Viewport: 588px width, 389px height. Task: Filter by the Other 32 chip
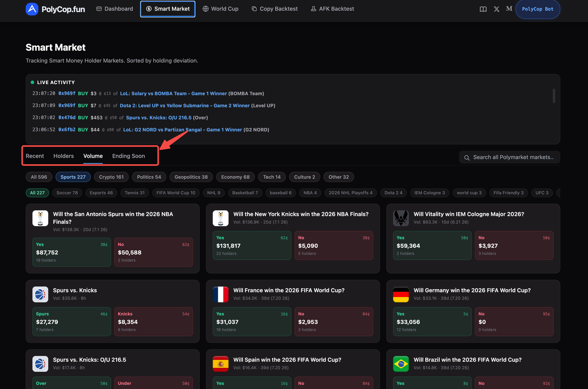click(x=339, y=177)
